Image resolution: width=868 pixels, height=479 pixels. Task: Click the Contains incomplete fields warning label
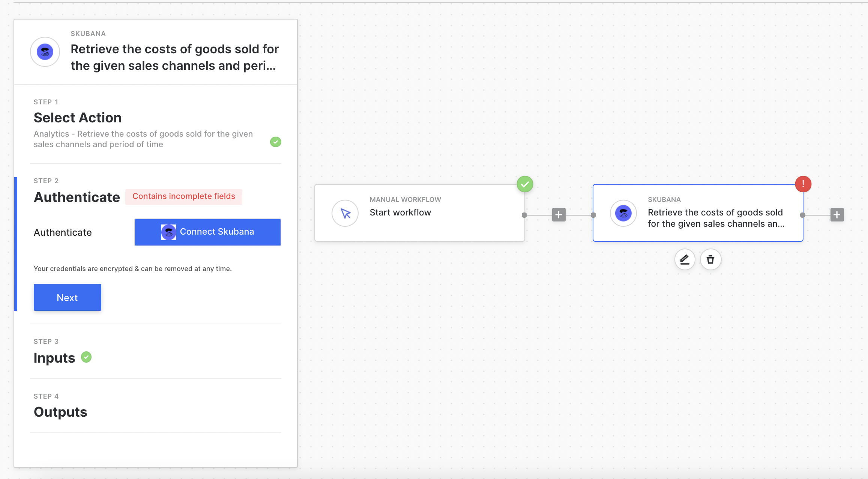tap(183, 197)
